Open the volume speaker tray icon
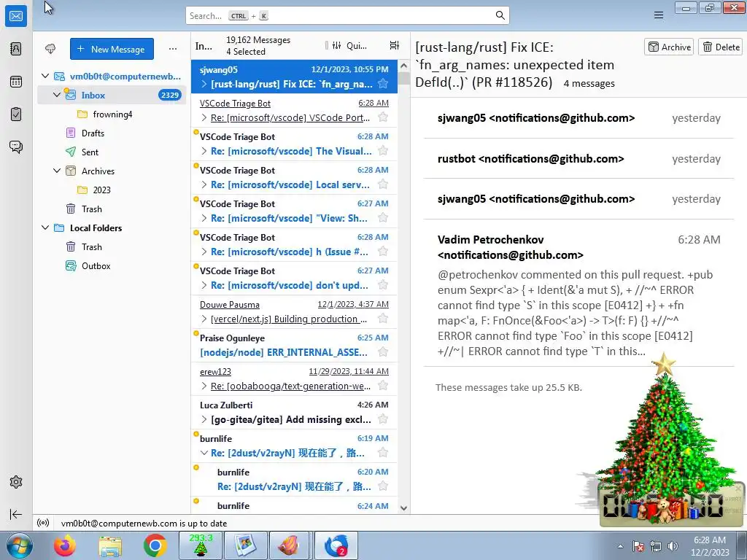Screen dimensions: 747x560 (673, 546)
